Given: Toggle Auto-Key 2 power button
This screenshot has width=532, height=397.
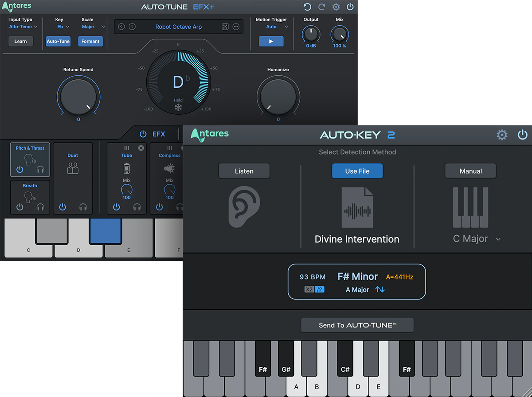Looking at the screenshot, I should pos(523,135).
